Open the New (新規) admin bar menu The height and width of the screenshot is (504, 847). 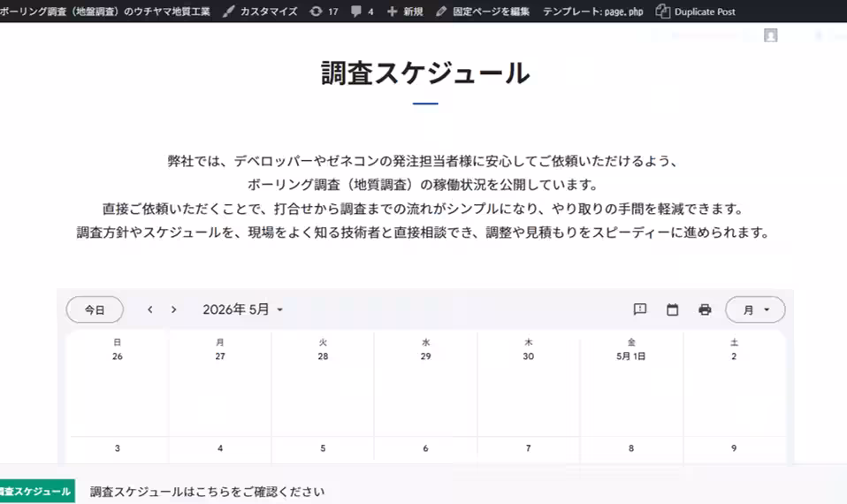pos(405,11)
